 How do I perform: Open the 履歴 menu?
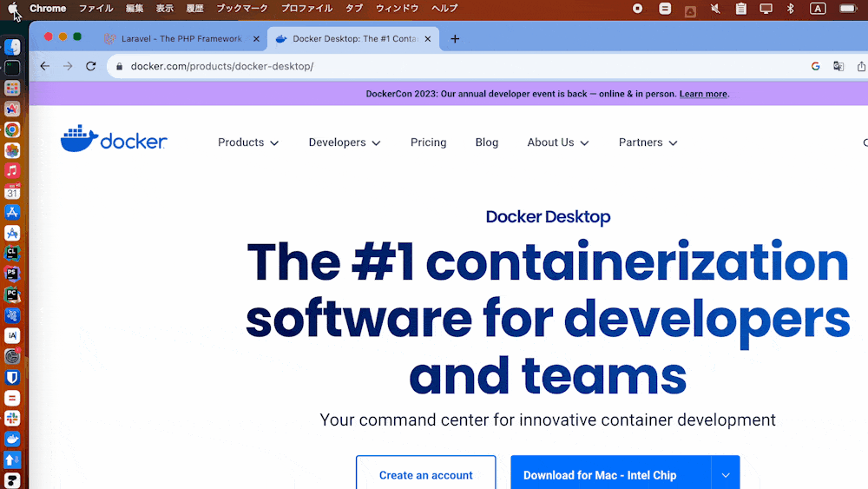coord(194,9)
